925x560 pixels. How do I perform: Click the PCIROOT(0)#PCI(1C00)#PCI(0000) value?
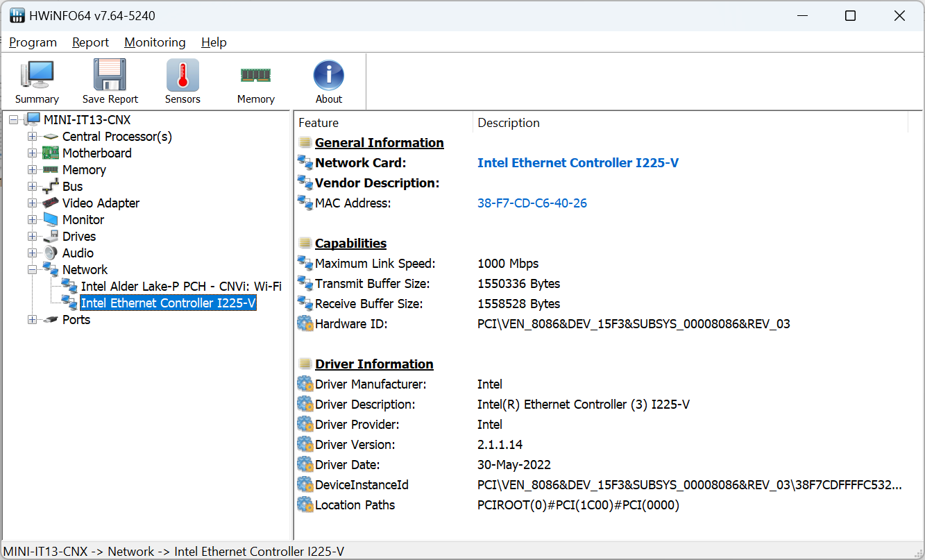[578, 504]
